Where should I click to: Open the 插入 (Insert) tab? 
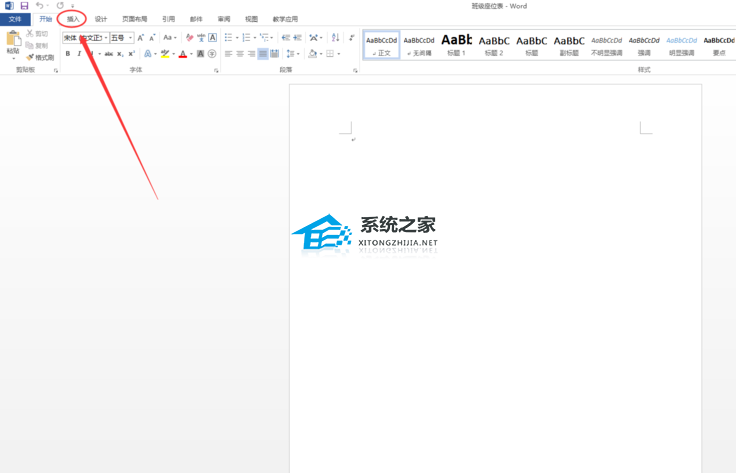(x=73, y=19)
